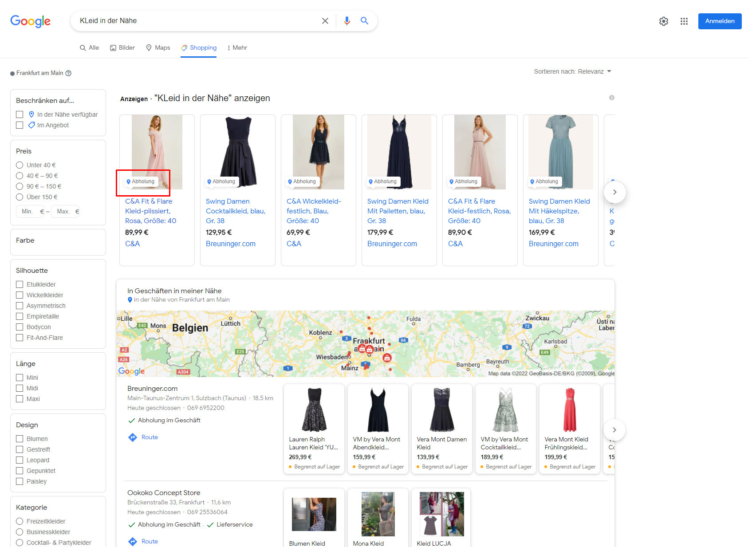756x547 pixels.
Task: Click Route icon for Breuninger.com
Action: pos(132,437)
